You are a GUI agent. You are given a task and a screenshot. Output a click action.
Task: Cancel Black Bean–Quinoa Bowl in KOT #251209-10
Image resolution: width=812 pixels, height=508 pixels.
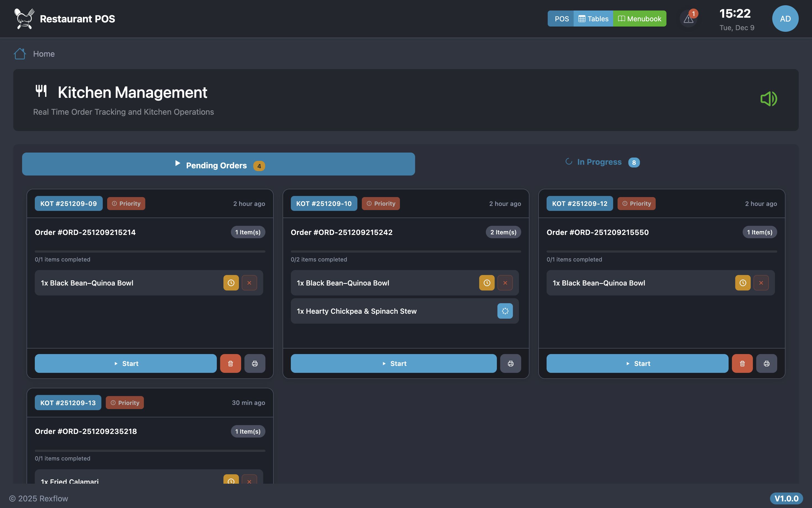505,283
